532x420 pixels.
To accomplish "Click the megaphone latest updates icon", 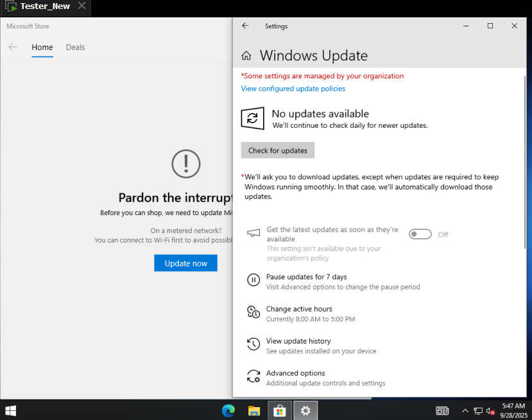I will click(253, 233).
